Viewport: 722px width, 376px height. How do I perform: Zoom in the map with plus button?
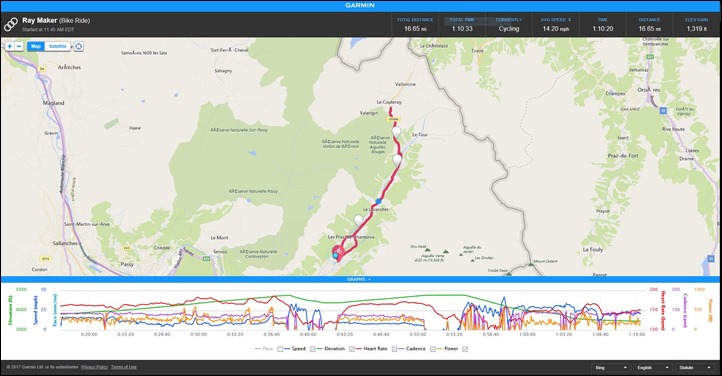[x=10, y=46]
